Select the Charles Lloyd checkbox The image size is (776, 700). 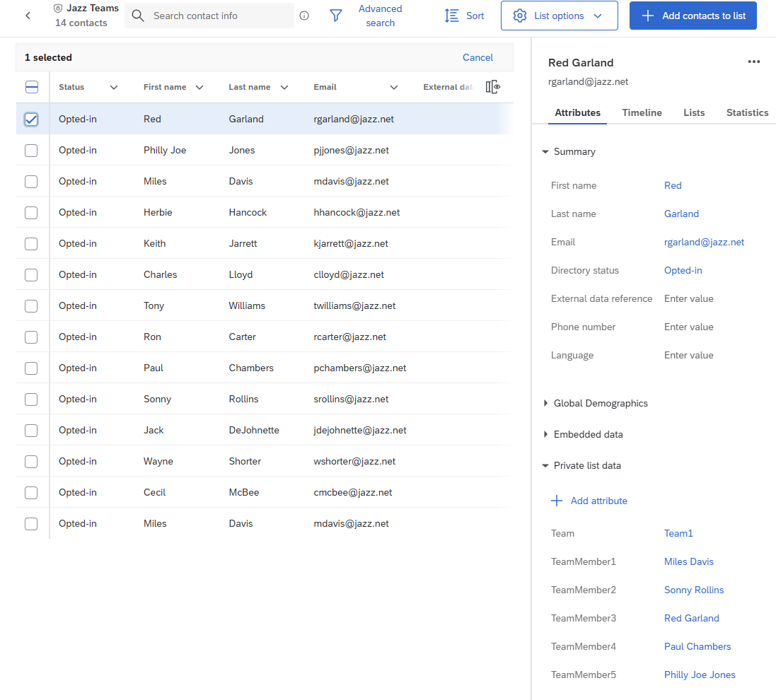(31, 275)
